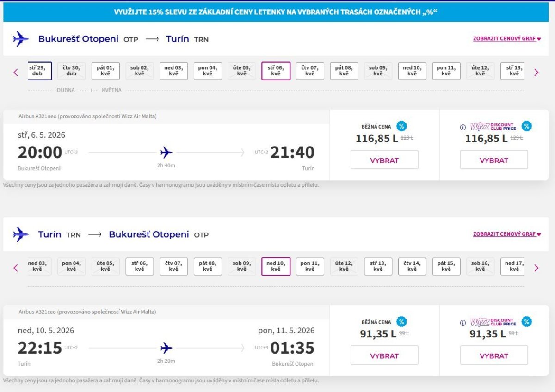This screenshot has height=392, width=555.
Task: Choose return date stř 13, kvě
Action: point(378,266)
